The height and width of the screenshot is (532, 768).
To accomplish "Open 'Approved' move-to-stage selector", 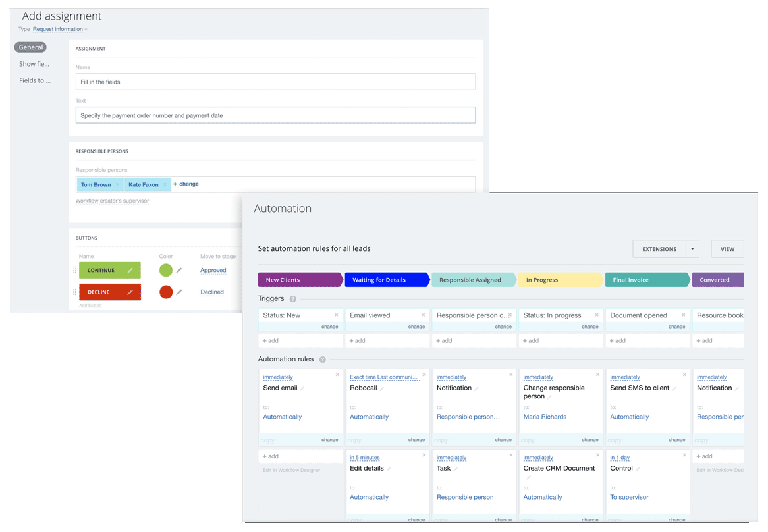I will point(213,271).
